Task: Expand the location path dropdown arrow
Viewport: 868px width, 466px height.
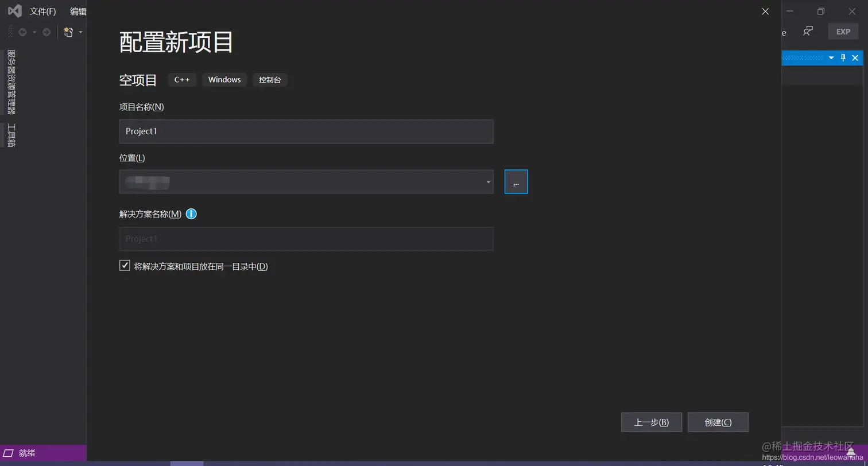Action: (489, 182)
